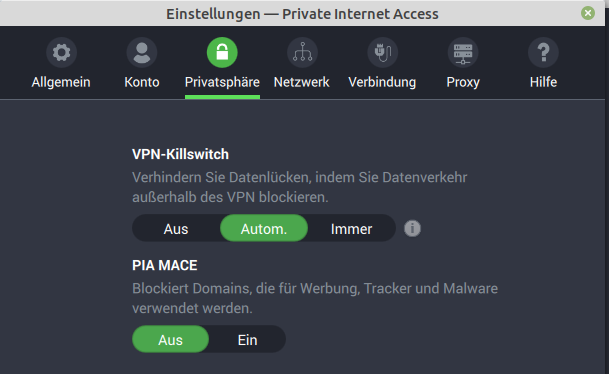Open the Konto tab label
Viewport: 609px width, 374px height.
tap(142, 82)
